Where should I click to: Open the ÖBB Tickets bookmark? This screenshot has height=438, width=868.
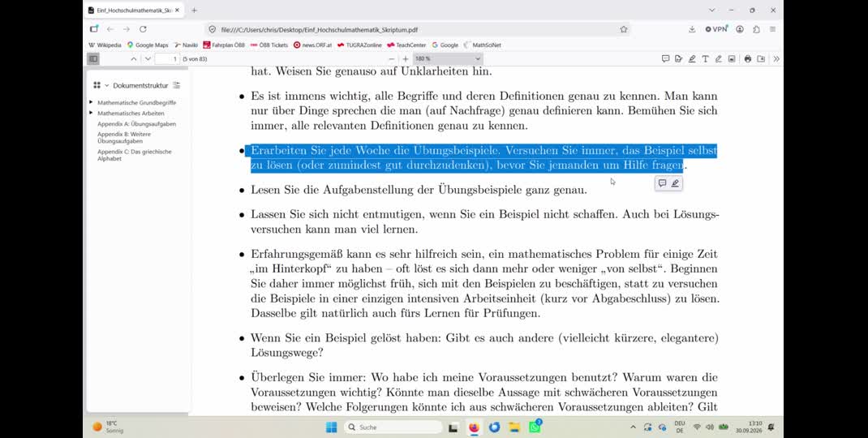[269, 45]
